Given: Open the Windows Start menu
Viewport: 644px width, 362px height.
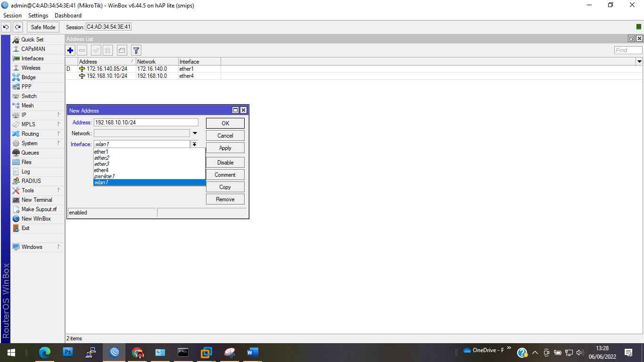Looking at the screenshot, I should 11,352.
